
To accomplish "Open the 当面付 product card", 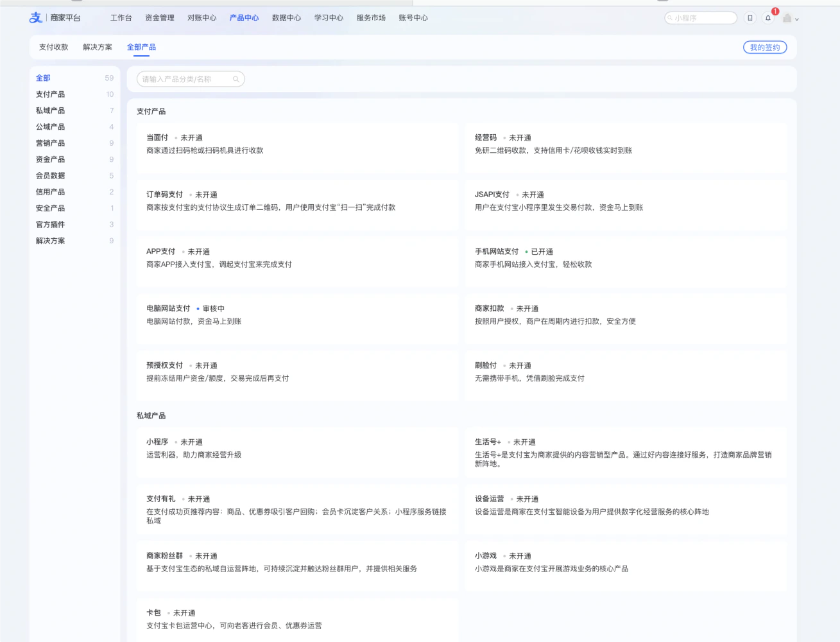I will [298, 148].
